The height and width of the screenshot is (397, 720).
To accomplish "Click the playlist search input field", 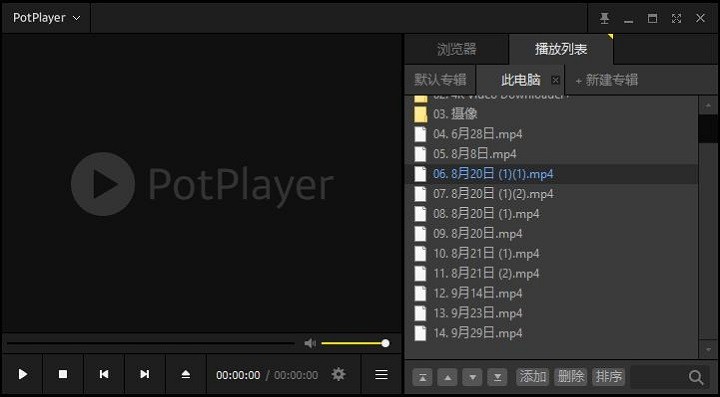I will tap(659, 377).
